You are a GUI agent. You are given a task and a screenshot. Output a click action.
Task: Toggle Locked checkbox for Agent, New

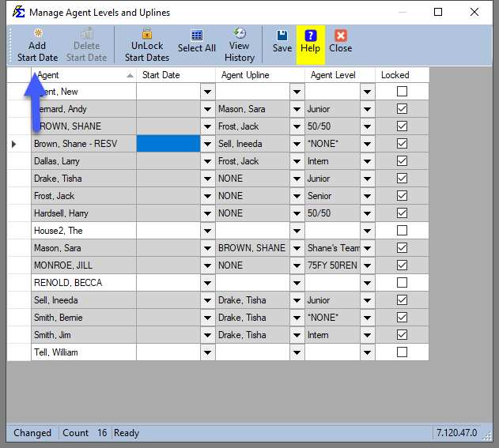coord(402,92)
